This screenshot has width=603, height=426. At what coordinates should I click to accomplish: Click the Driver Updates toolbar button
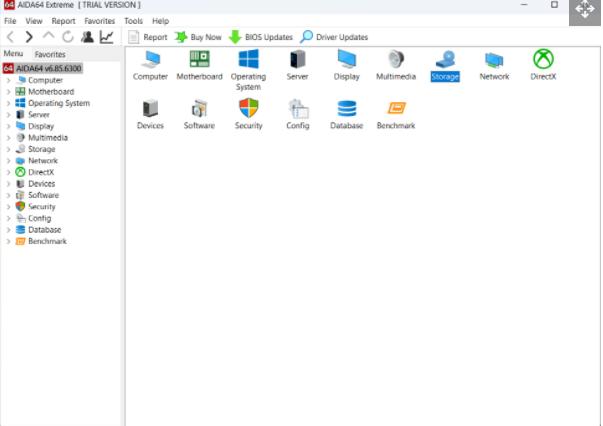tap(334, 37)
